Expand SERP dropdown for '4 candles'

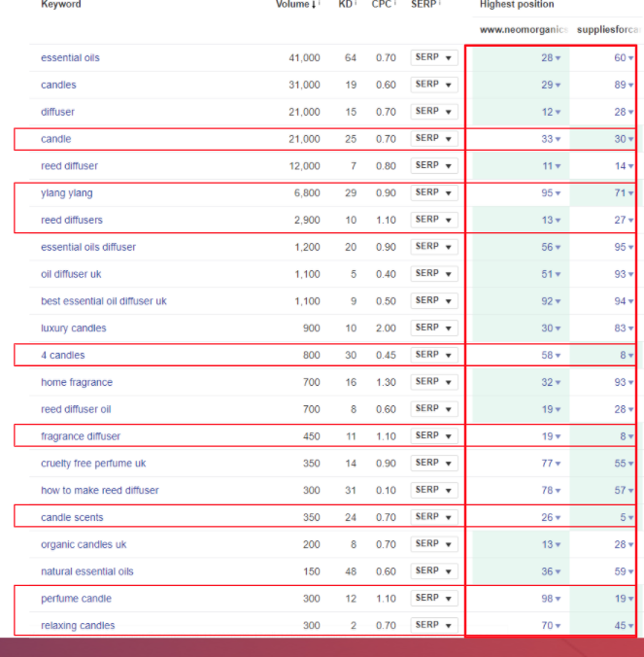click(x=434, y=355)
